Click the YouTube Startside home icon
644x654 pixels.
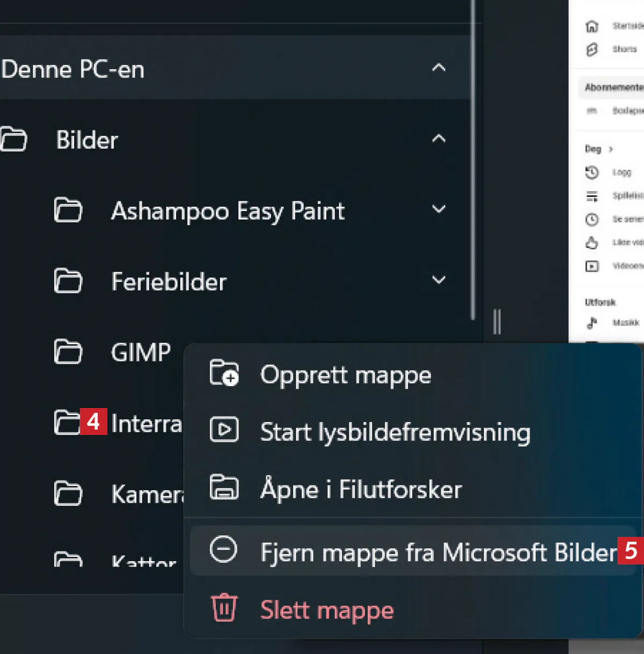591,26
